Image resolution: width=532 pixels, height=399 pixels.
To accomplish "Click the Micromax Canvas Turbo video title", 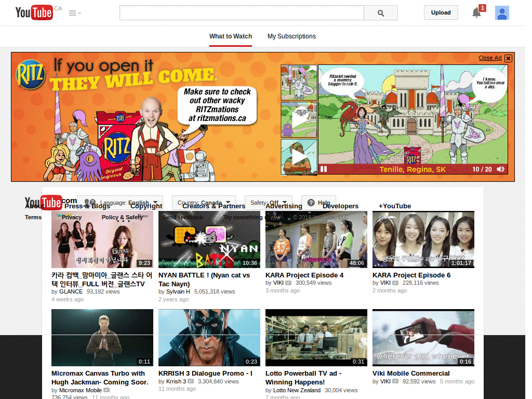I will (100, 378).
